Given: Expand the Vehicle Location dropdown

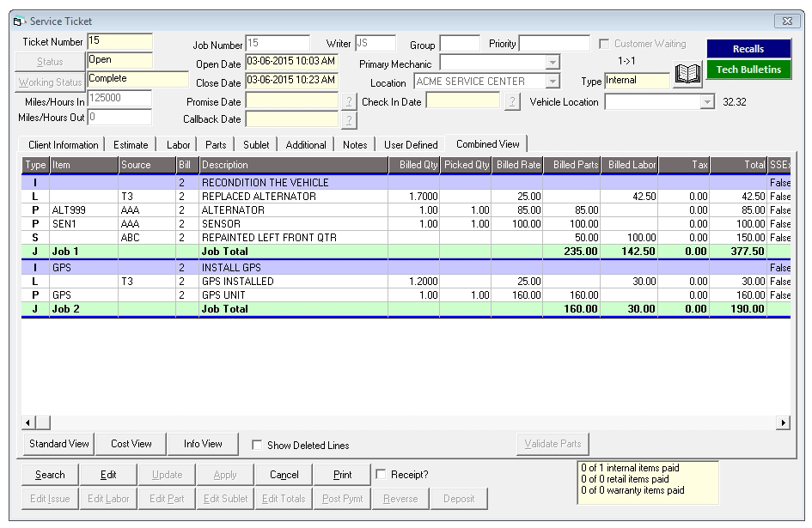Looking at the screenshot, I should 707,102.
